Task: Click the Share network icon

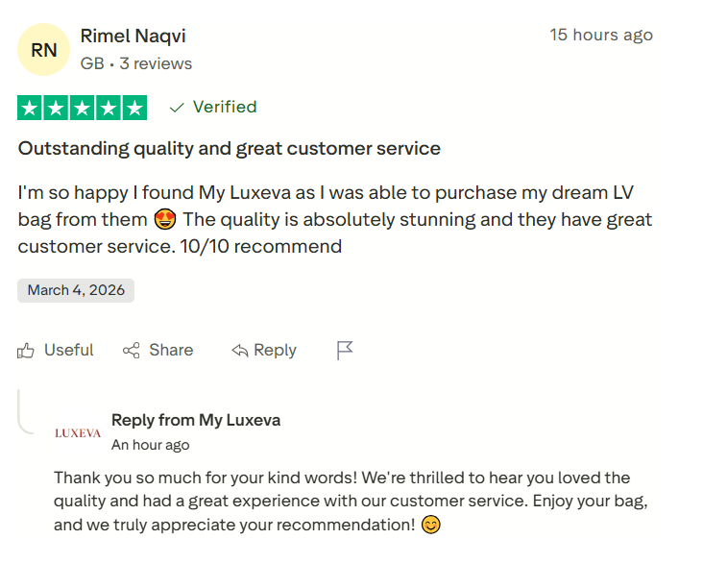Action: pos(132,351)
